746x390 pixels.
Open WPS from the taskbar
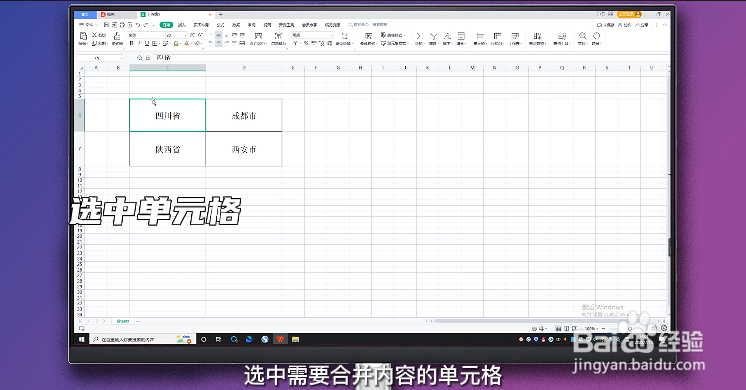click(x=280, y=340)
